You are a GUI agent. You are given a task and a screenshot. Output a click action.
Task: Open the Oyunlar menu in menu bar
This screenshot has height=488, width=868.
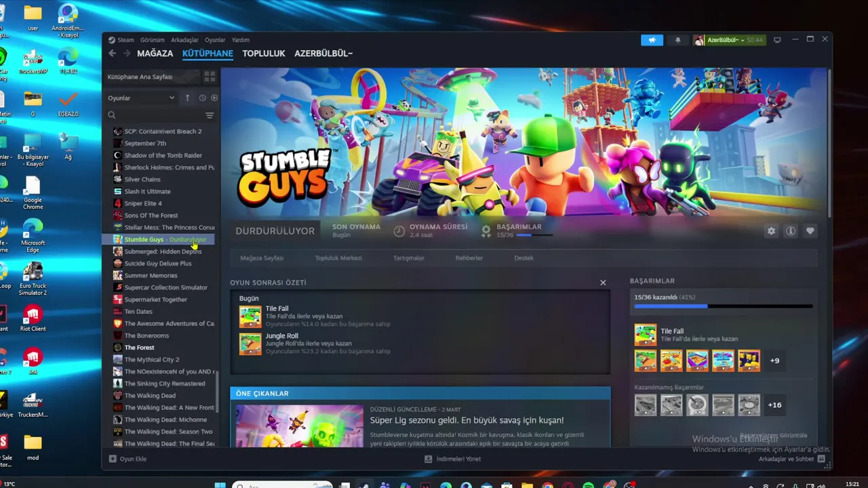[215, 40]
